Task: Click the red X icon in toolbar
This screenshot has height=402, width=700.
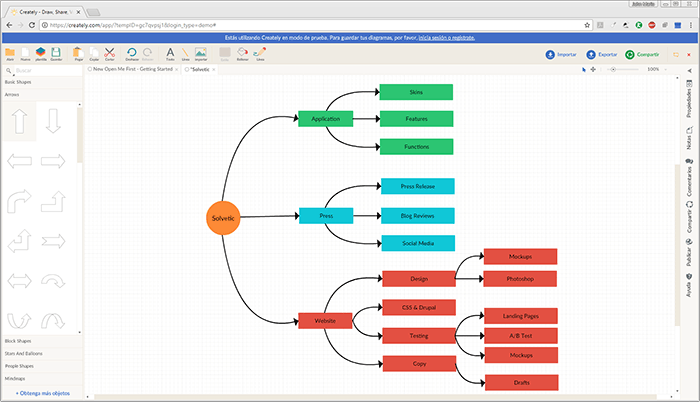Action: tap(688, 54)
